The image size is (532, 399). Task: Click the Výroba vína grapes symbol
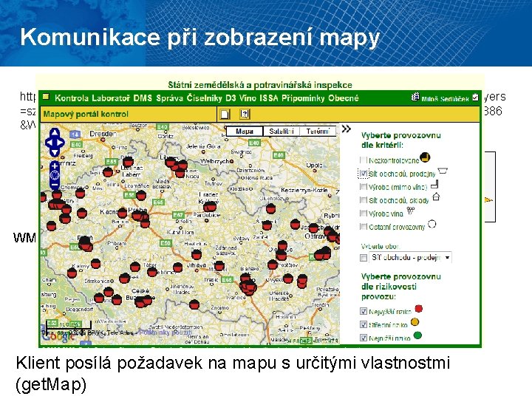pos(411,211)
